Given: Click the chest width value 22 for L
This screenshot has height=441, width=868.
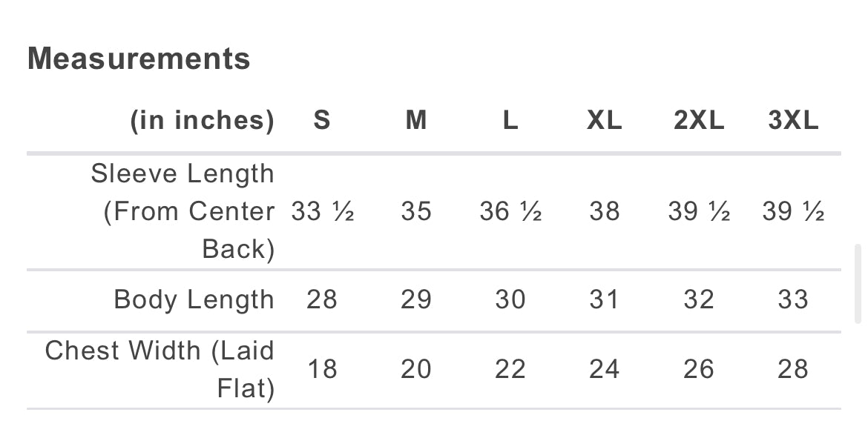Looking at the screenshot, I should (510, 369).
